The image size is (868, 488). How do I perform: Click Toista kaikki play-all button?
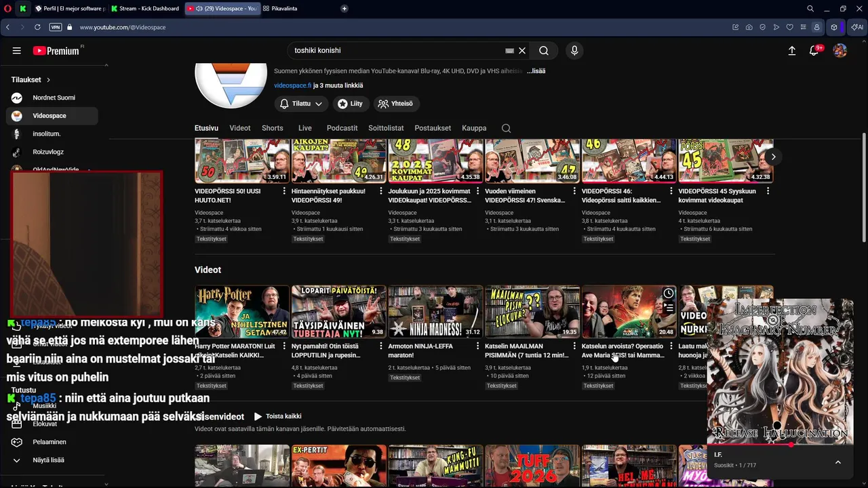[278, 416]
